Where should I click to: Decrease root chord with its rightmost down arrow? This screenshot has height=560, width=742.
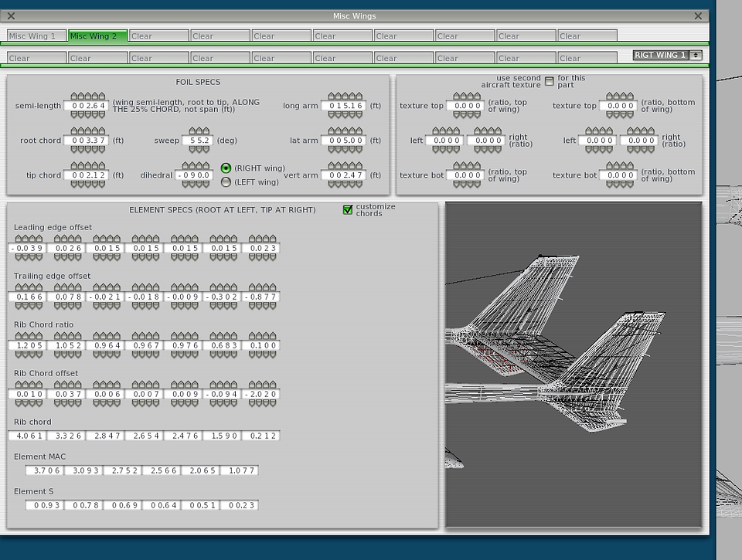[102, 149]
